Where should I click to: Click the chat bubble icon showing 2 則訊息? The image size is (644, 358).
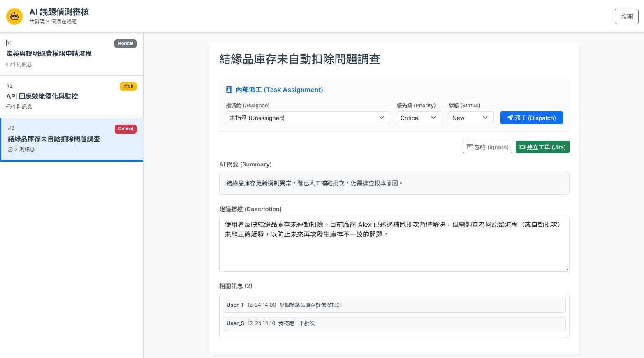(10, 149)
